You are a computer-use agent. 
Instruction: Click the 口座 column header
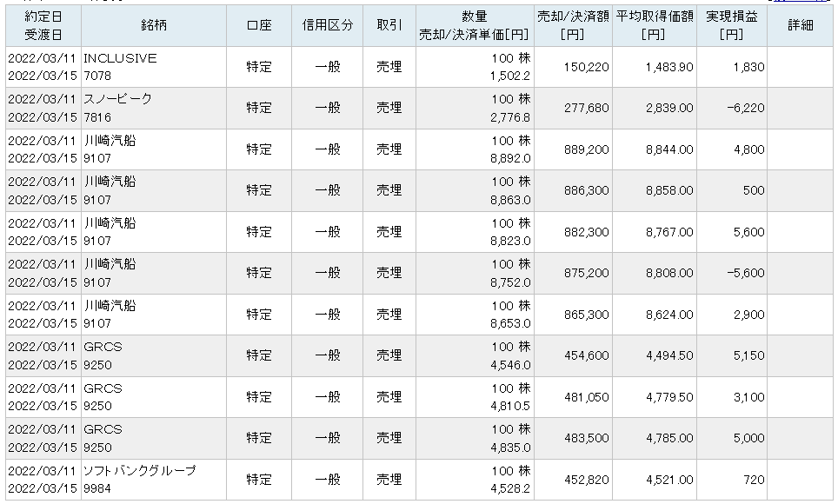click(259, 26)
